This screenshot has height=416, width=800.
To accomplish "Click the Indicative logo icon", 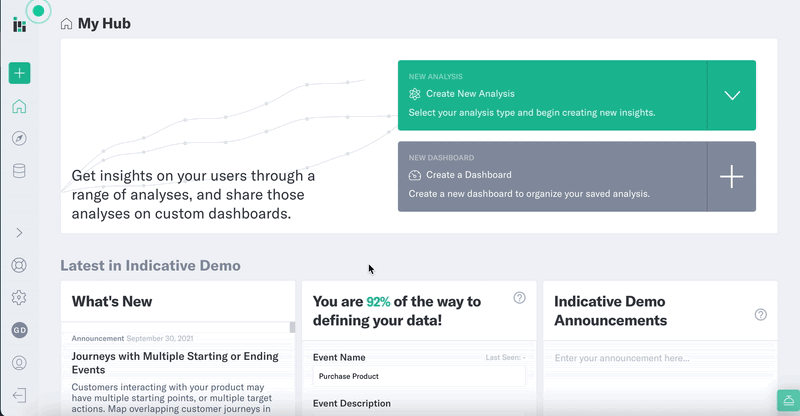I will (x=19, y=25).
